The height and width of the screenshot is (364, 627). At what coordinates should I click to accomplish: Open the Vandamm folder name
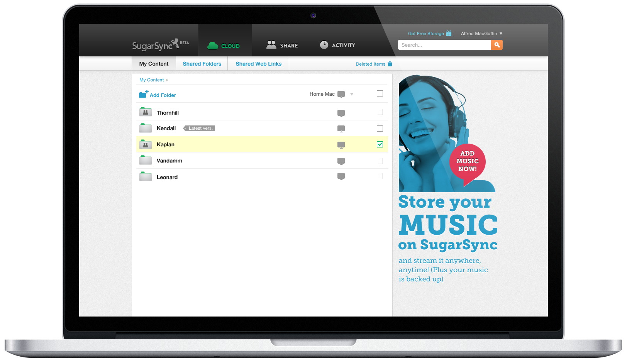coord(169,161)
